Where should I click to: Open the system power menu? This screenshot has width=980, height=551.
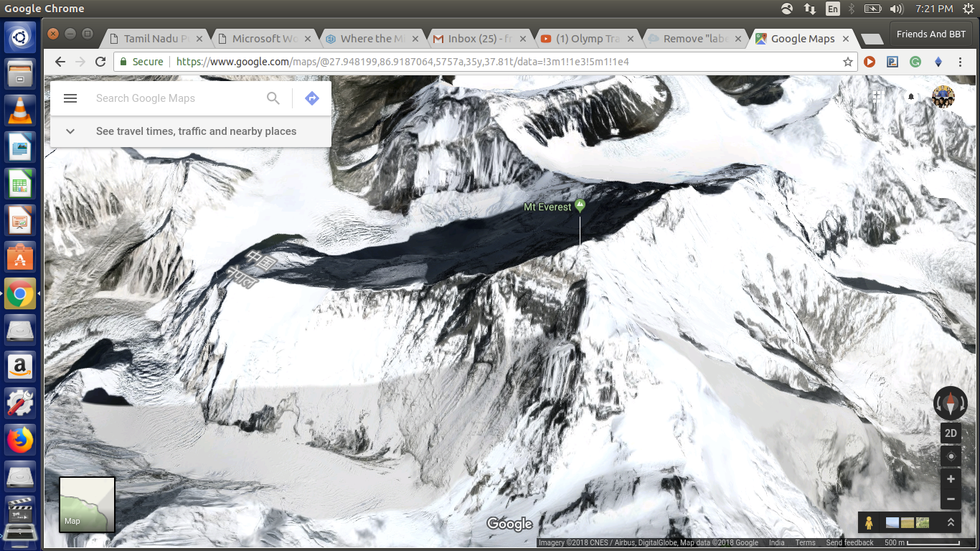(969, 9)
